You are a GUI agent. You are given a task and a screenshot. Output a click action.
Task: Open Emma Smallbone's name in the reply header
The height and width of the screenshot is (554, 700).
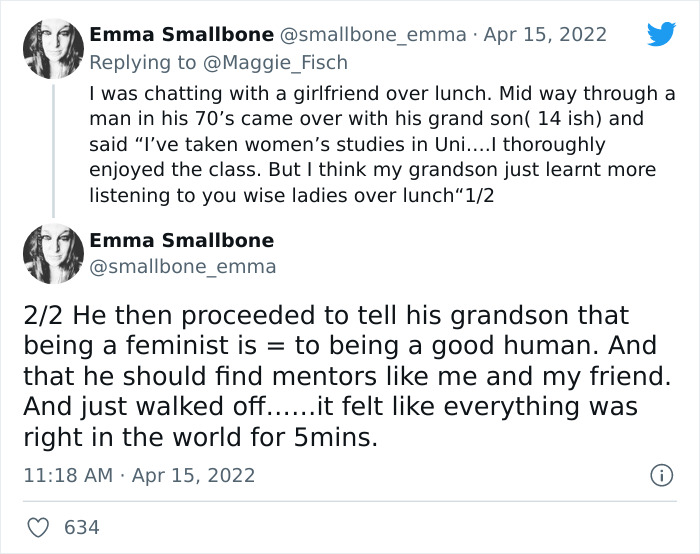[x=181, y=34]
